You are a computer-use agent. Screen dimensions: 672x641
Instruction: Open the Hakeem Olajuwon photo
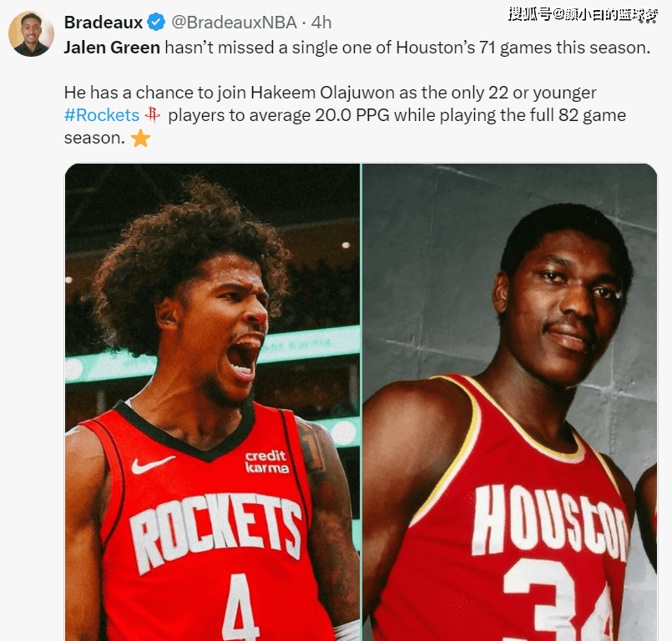tap(510, 402)
